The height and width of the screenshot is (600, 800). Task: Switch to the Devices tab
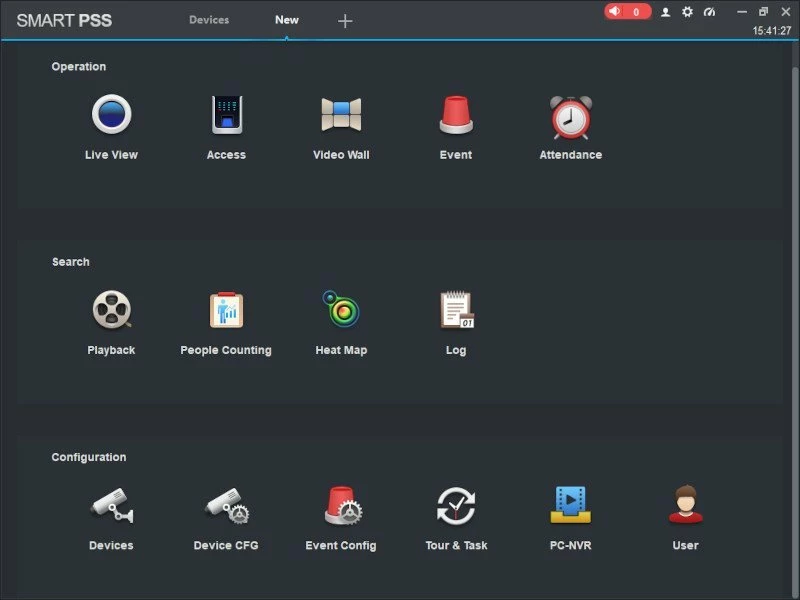pyautogui.click(x=209, y=20)
